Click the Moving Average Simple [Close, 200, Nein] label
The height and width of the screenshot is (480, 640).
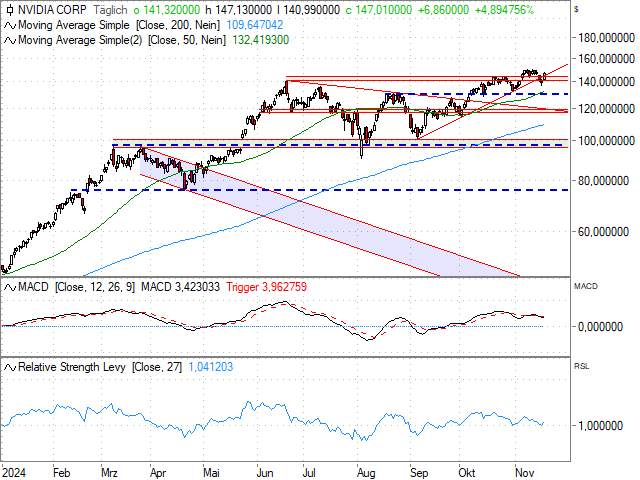pyautogui.click(x=119, y=25)
